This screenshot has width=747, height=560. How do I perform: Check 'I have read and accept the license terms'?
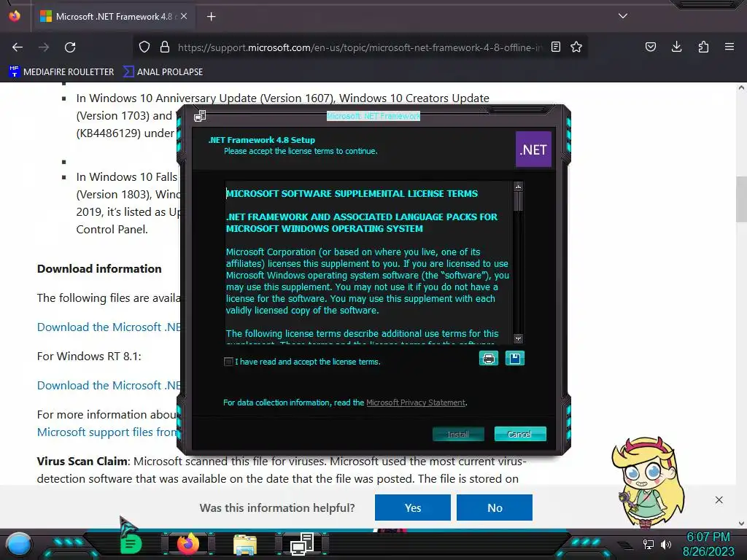tap(228, 362)
